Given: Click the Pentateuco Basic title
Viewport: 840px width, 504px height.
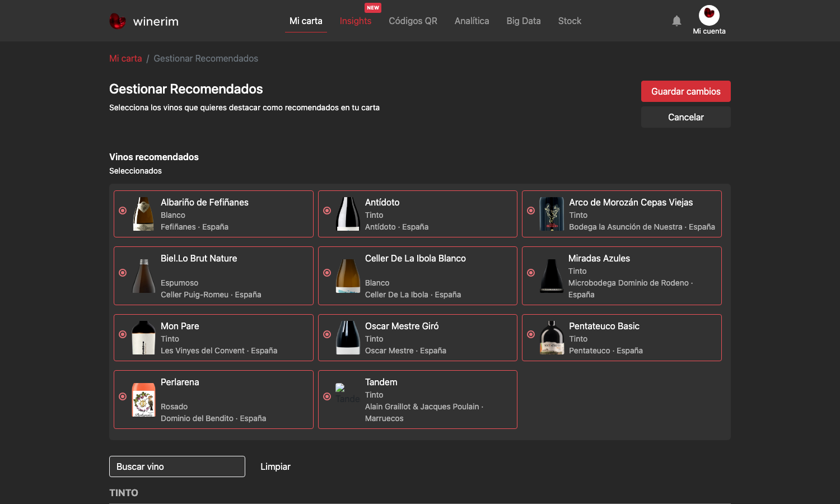Looking at the screenshot, I should (604, 326).
